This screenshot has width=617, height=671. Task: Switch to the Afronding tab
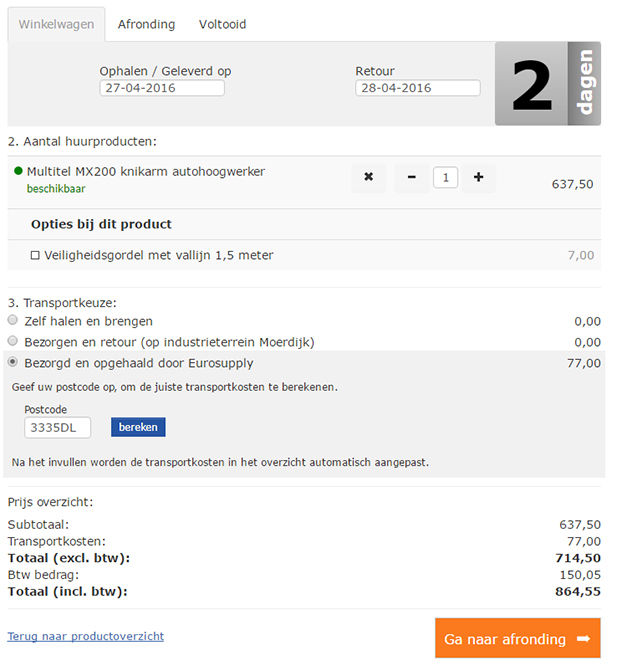pyautogui.click(x=146, y=24)
